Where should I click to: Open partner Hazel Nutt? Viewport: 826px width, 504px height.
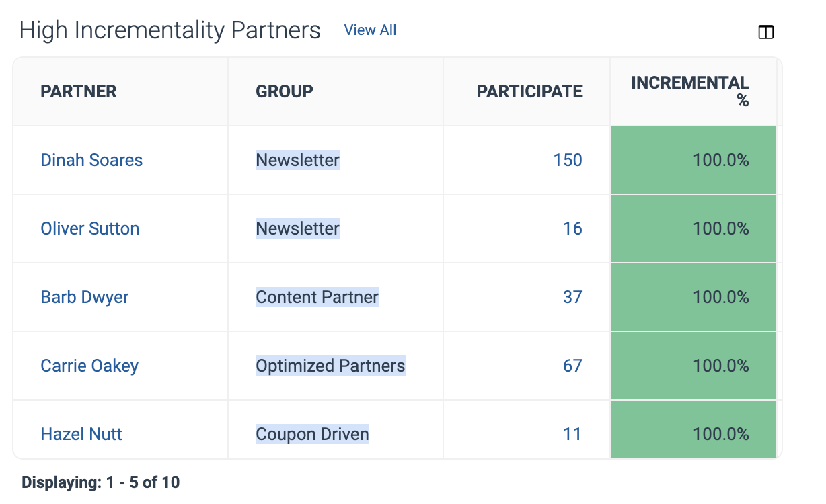coord(81,434)
